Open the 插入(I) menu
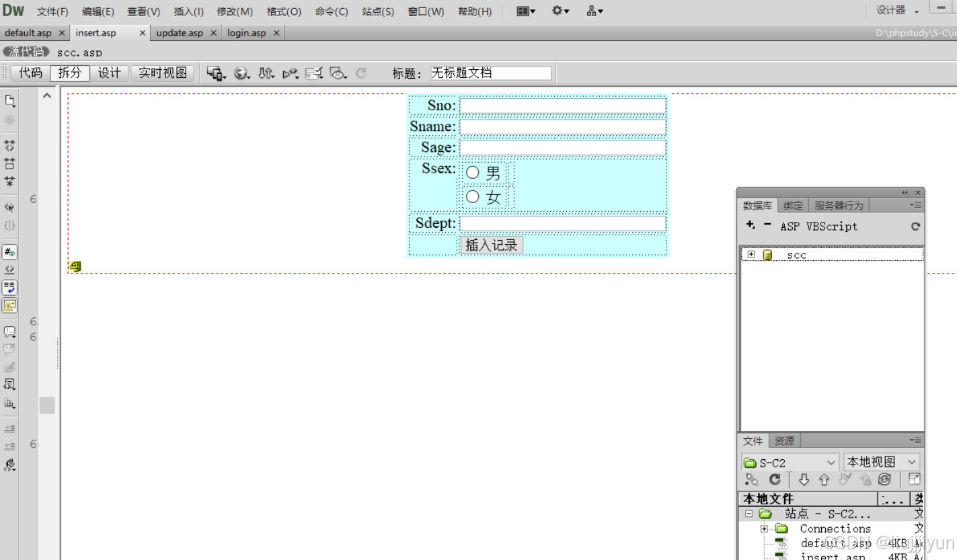This screenshot has height=560, width=957. 188,11
